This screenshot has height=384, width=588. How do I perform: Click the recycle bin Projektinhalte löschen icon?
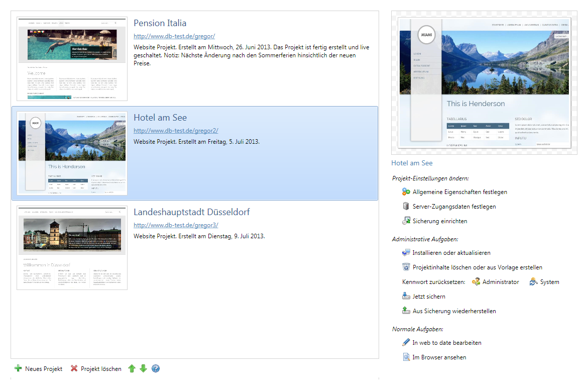tap(406, 267)
